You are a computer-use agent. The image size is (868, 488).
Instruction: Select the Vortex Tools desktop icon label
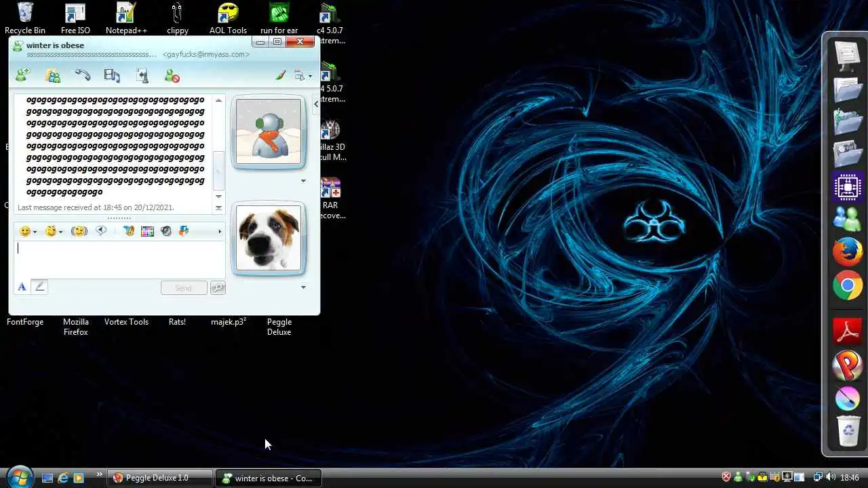pos(126,322)
